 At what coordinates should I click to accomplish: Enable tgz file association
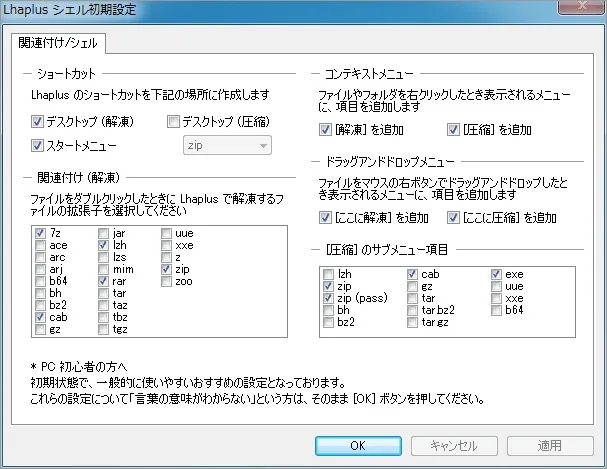(x=103, y=329)
